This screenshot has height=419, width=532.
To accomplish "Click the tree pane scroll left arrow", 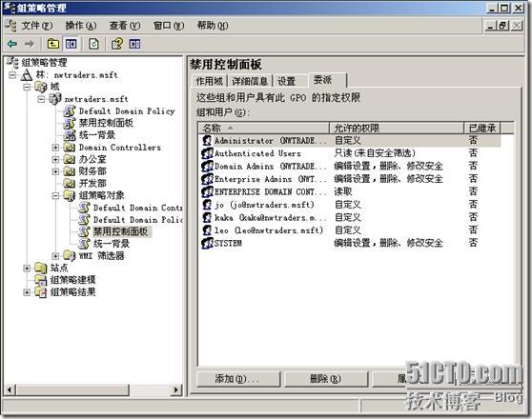I will [10, 389].
